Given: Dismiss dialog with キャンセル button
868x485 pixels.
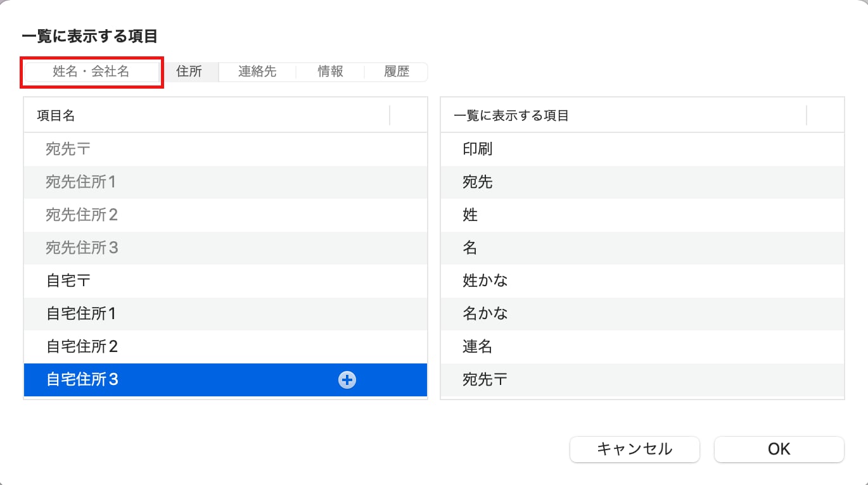Looking at the screenshot, I should click(x=635, y=449).
